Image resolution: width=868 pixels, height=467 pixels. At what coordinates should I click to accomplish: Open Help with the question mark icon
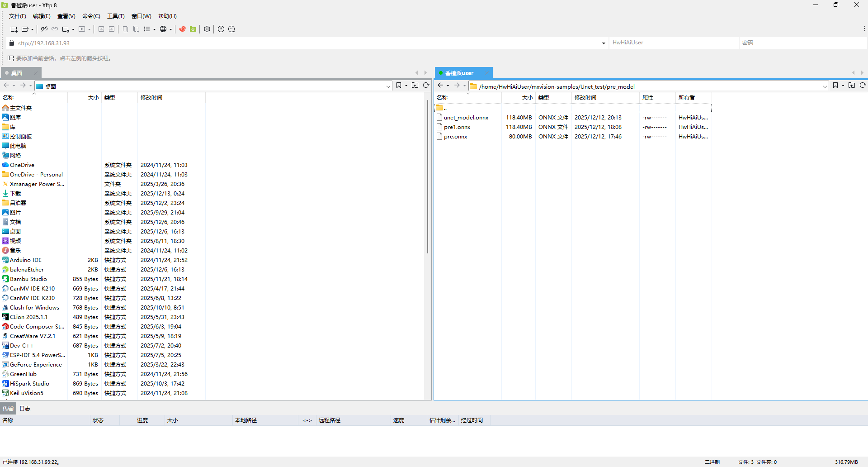[x=221, y=29]
